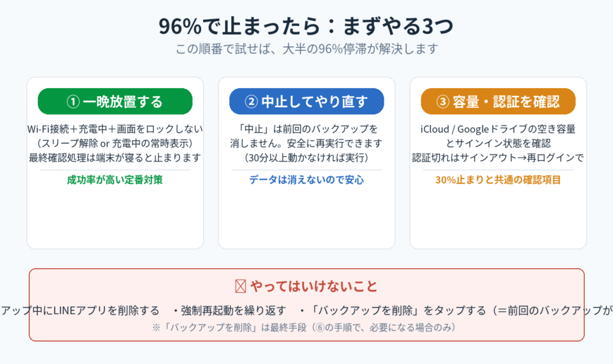The image size is (613, 364).
Task: Click the blue text データは消えないので安心
Action: [306, 180]
